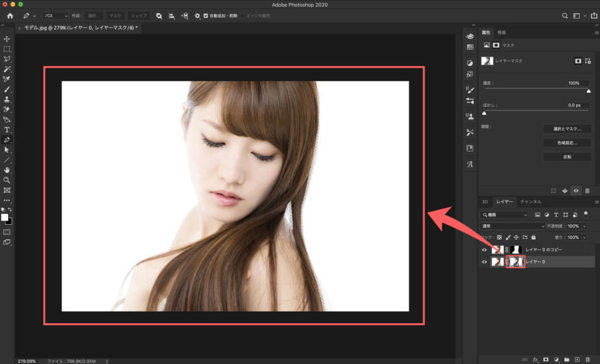Open Layers panel flyout menu
The image size is (600, 364).
click(596, 201)
